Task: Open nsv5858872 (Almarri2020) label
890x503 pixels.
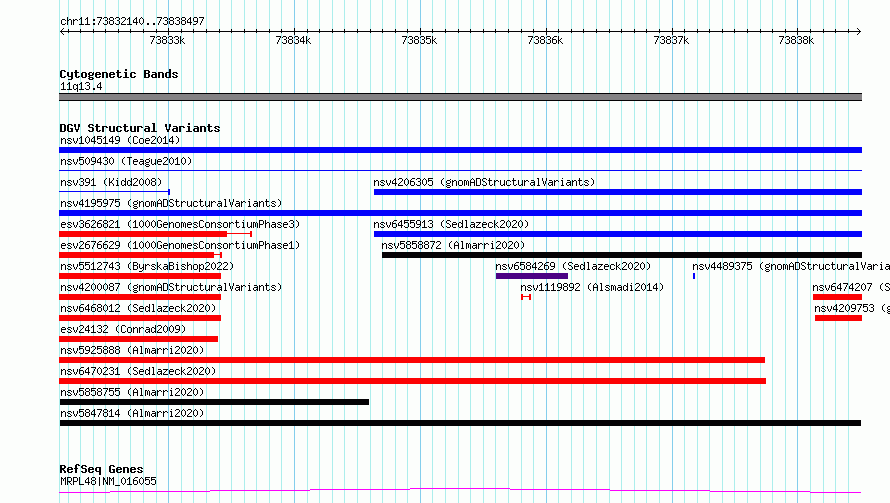Action: coord(453,245)
